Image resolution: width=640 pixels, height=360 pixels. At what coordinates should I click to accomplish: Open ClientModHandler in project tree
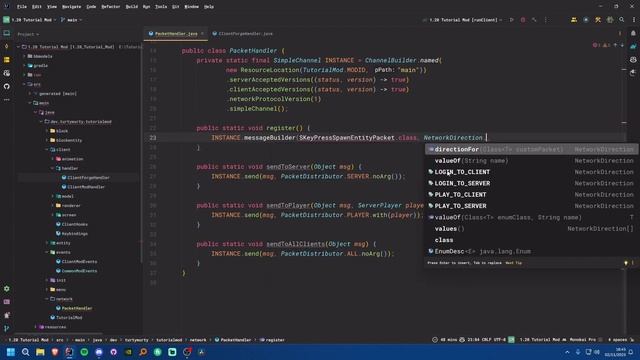coord(83,187)
